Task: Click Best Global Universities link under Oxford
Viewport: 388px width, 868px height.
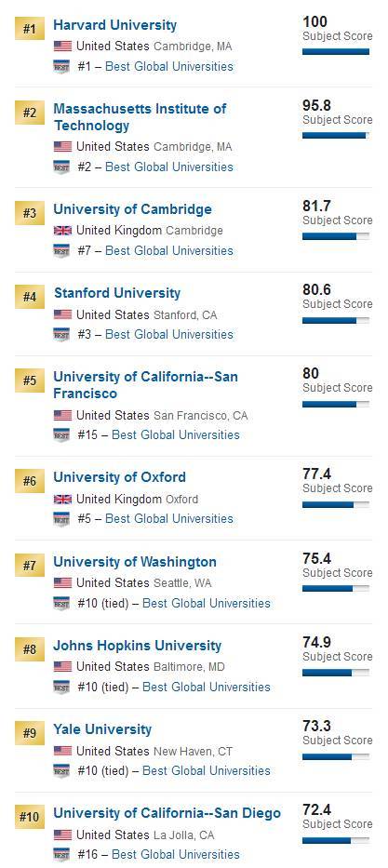Action: 169,519
